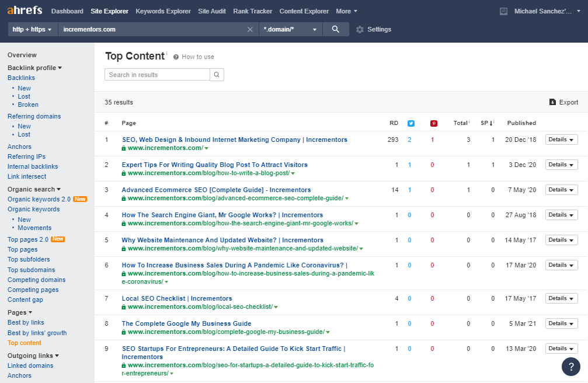
Task: Open the round help question mark button
Action: pos(570,367)
